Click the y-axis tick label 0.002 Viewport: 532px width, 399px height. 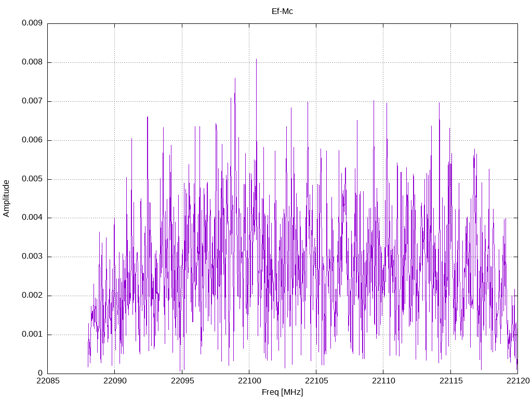(x=32, y=296)
